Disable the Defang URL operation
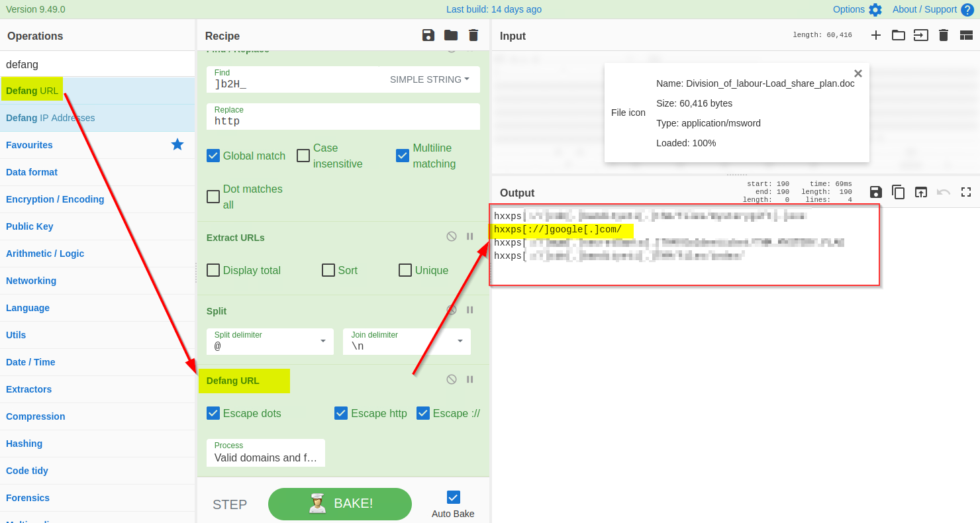 coord(452,379)
